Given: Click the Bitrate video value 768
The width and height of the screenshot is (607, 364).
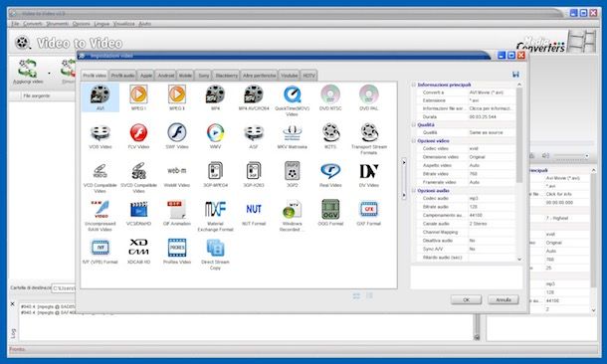Looking at the screenshot, I should (x=492, y=174).
